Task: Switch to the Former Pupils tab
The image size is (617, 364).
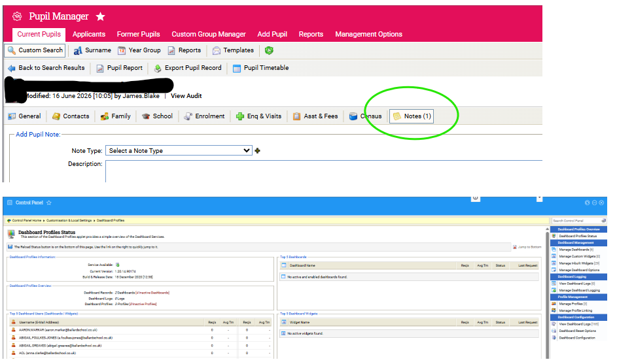Action: click(x=139, y=34)
